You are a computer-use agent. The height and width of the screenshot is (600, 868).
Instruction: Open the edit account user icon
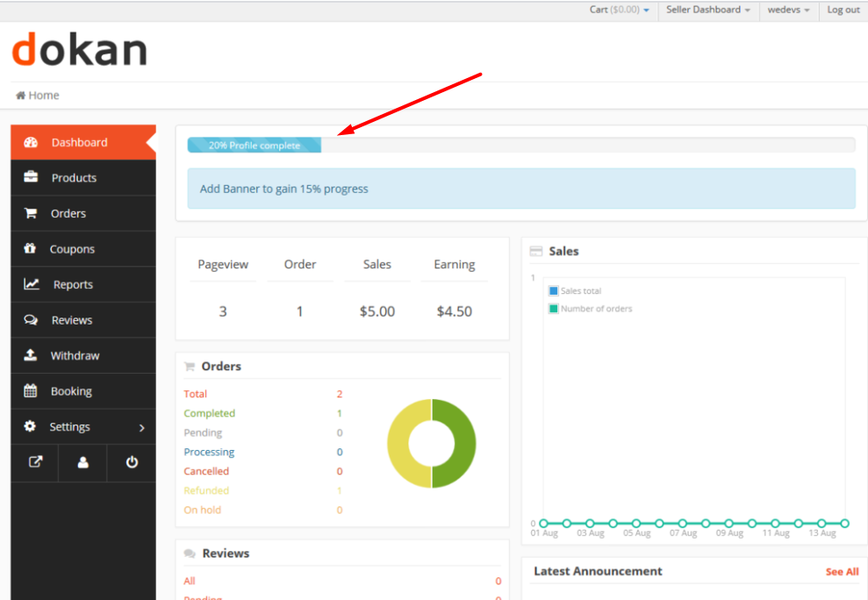point(83,462)
